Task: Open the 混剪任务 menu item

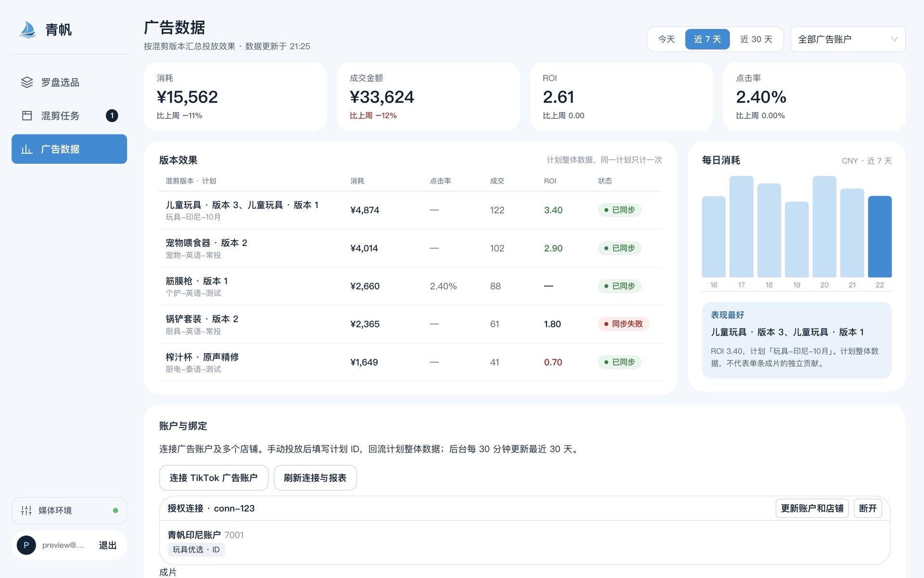Action: 69,116
